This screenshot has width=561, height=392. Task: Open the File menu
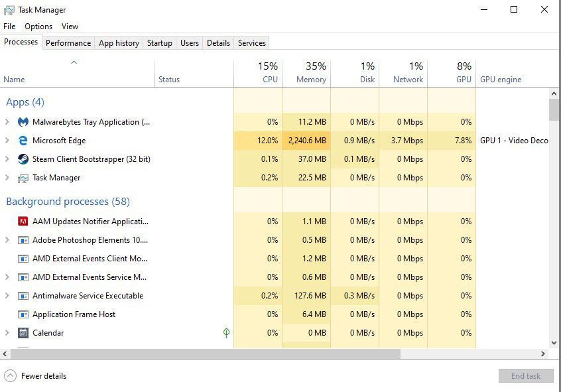9,27
